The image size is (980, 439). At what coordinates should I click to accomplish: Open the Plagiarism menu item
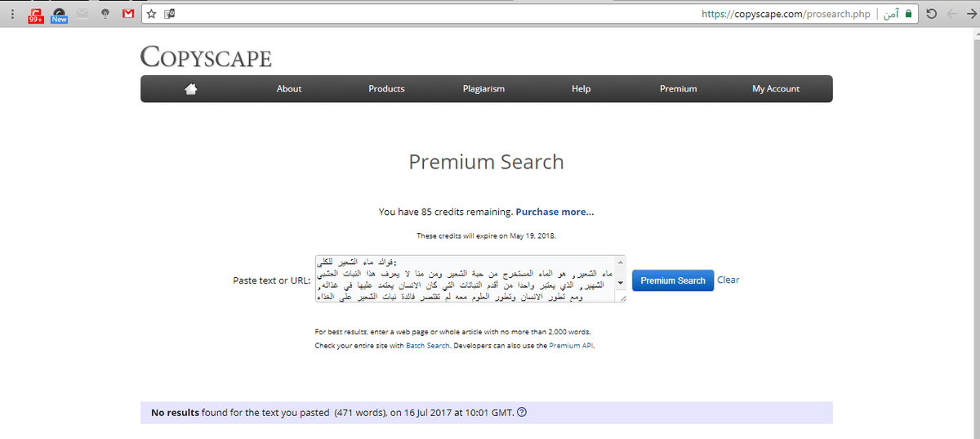click(x=483, y=88)
